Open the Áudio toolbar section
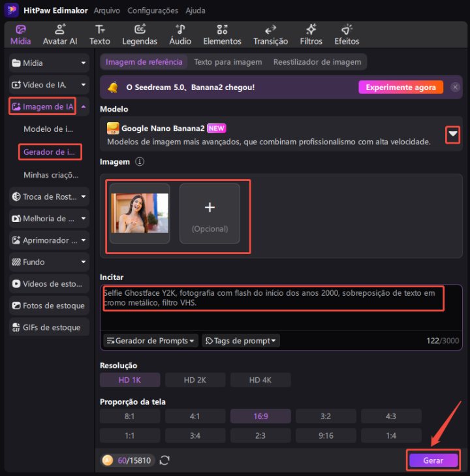 [180, 35]
